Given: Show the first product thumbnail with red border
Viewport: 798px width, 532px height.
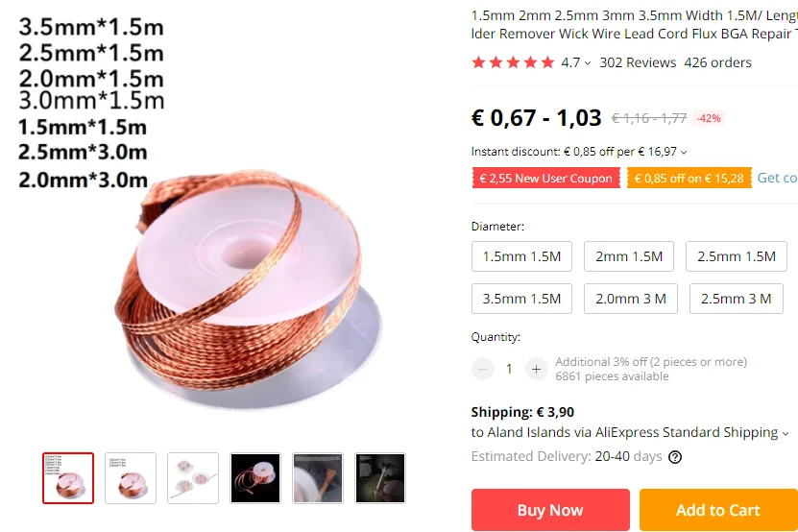Looking at the screenshot, I should [68, 478].
